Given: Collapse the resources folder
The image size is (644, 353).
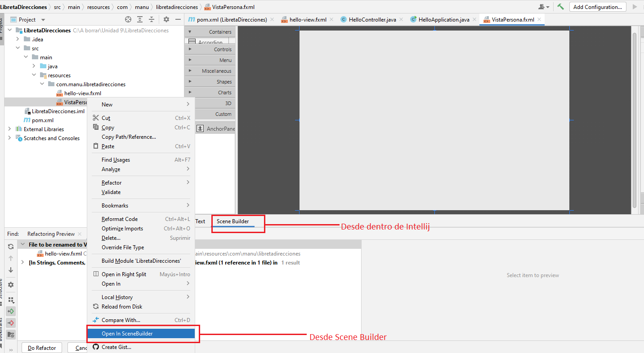Looking at the screenshot, I should [x=34, y=75].
